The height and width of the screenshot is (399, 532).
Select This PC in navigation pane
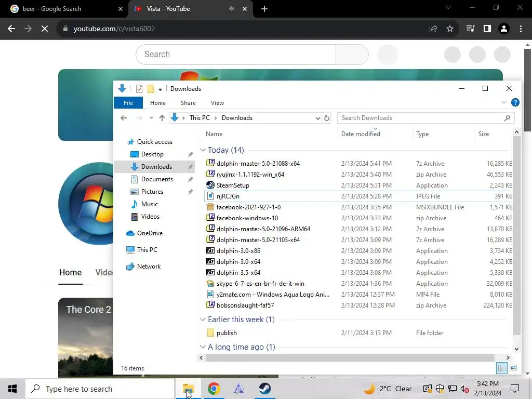tap(147, 250)
